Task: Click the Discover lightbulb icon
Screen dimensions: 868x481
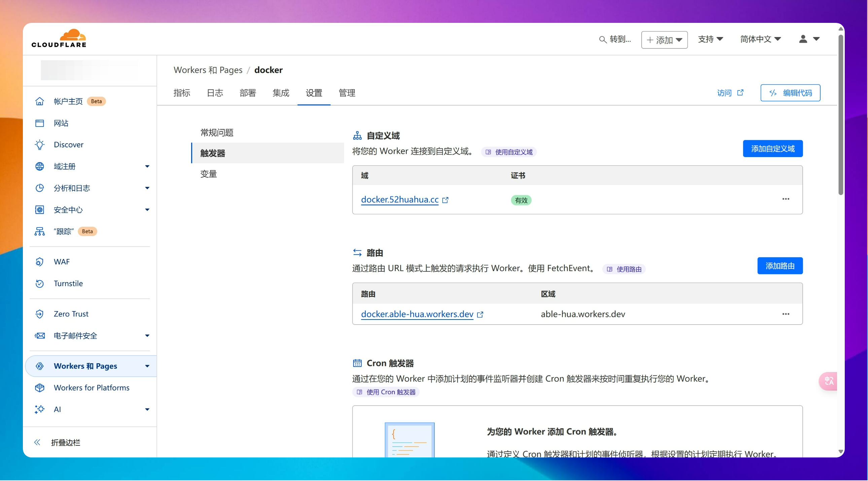Action: 39,145
